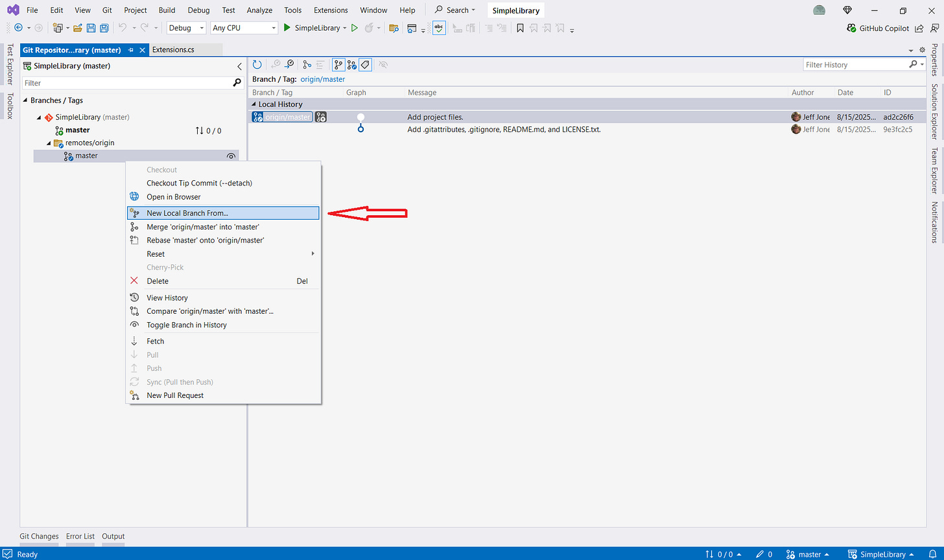
Task: Click the bookmark icon in toolbar
Action: (x=520, y=28)
